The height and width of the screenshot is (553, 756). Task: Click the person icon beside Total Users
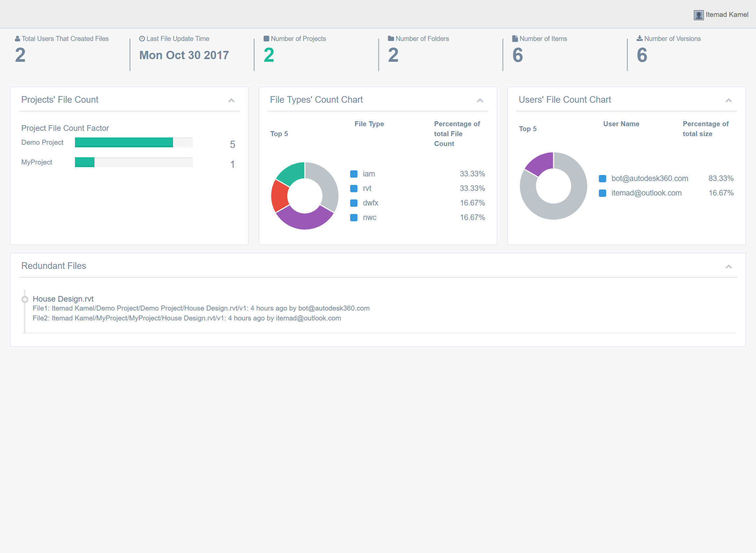(x=18, y=39)
